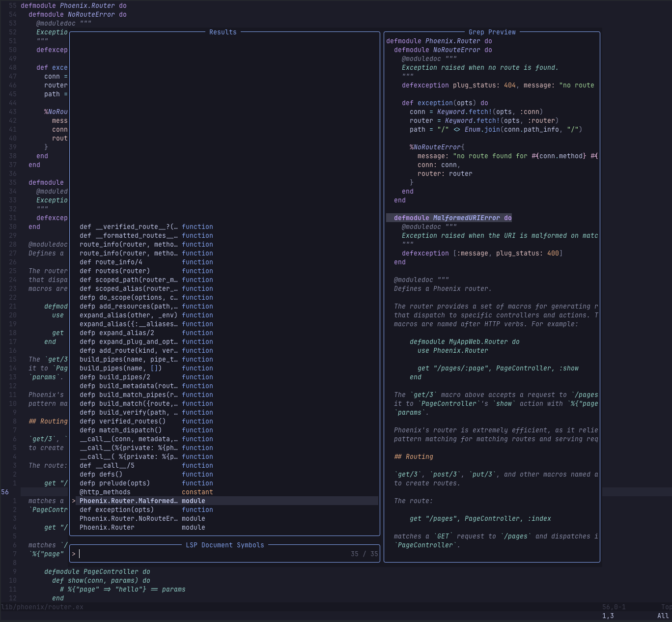The image size is (672, 622).
Task: Click the Routing heading in Grep Preview
Action: tap(414, 456)
